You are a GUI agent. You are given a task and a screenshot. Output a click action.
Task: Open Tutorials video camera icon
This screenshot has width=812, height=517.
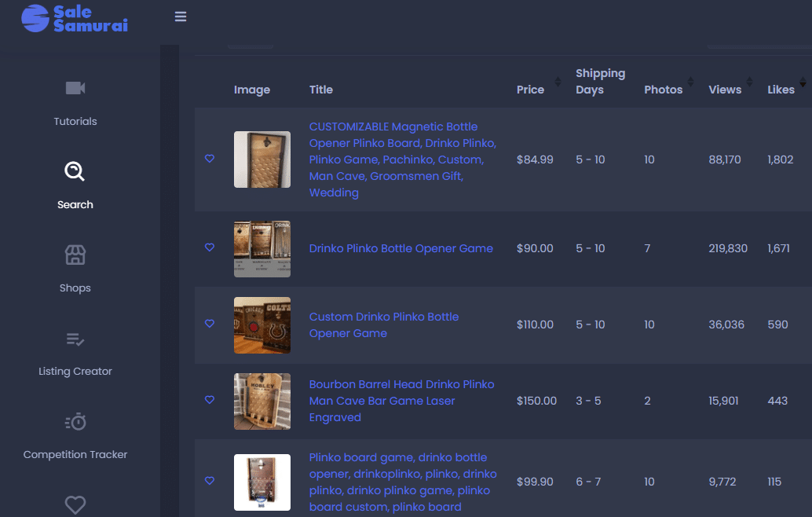click(75, 88)
